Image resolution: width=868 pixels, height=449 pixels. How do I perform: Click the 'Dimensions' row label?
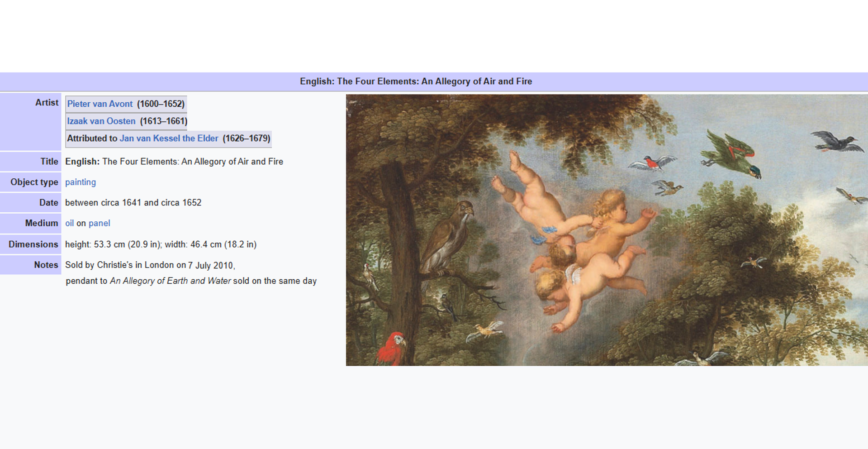[33, 244]
